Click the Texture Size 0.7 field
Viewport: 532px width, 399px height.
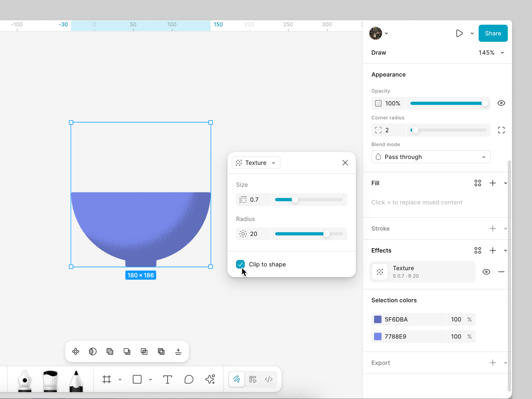pyautogui.click(x=253, y=199)
